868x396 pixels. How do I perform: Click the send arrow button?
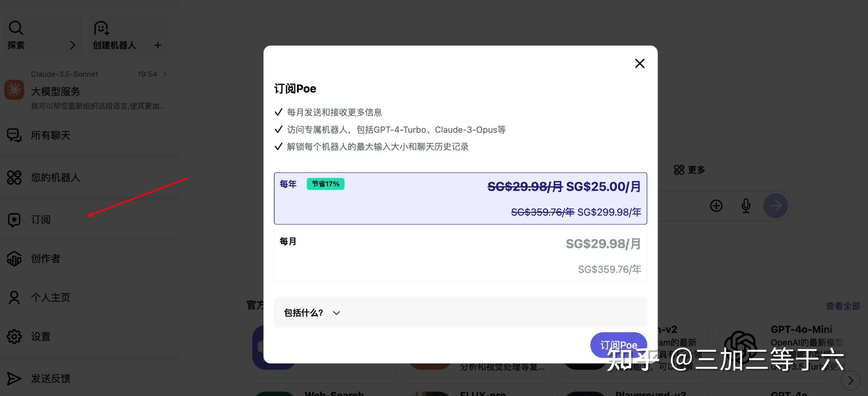776,205
